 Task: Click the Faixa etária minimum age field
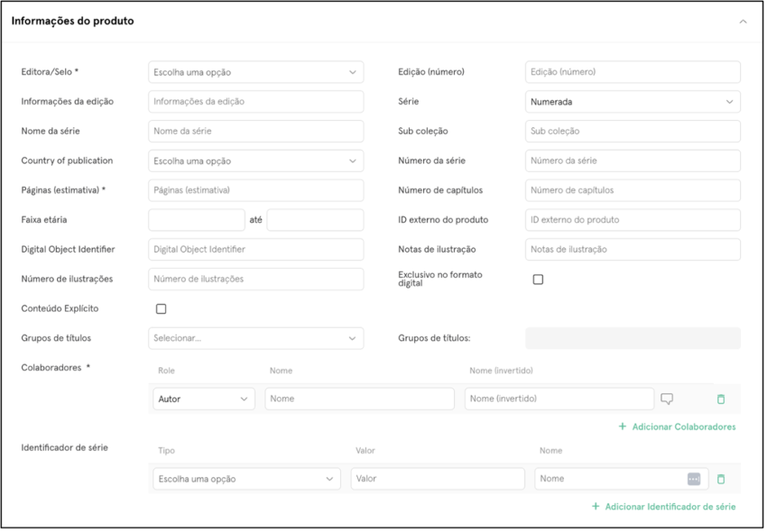(x=197, y=220)
